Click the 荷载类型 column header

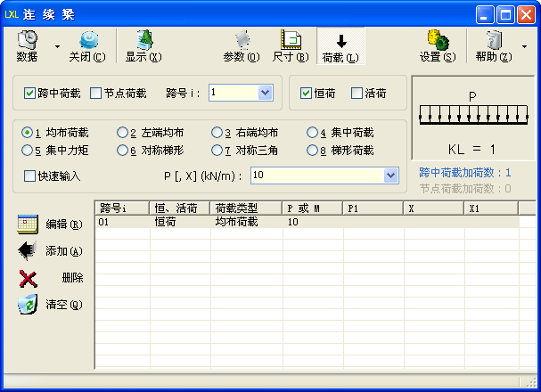coord(246,208)
